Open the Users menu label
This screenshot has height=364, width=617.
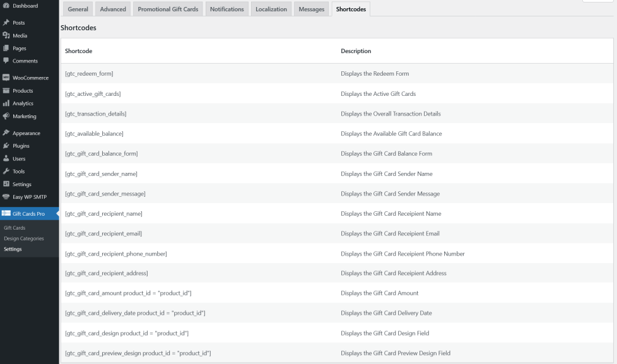coord(19,158)
